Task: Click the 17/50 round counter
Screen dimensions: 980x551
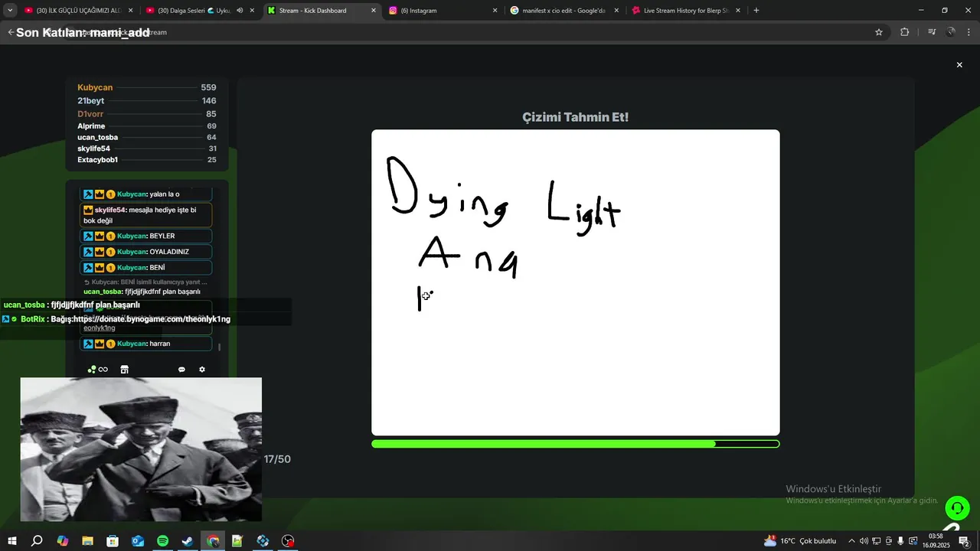Action: [x=277, y=459]
